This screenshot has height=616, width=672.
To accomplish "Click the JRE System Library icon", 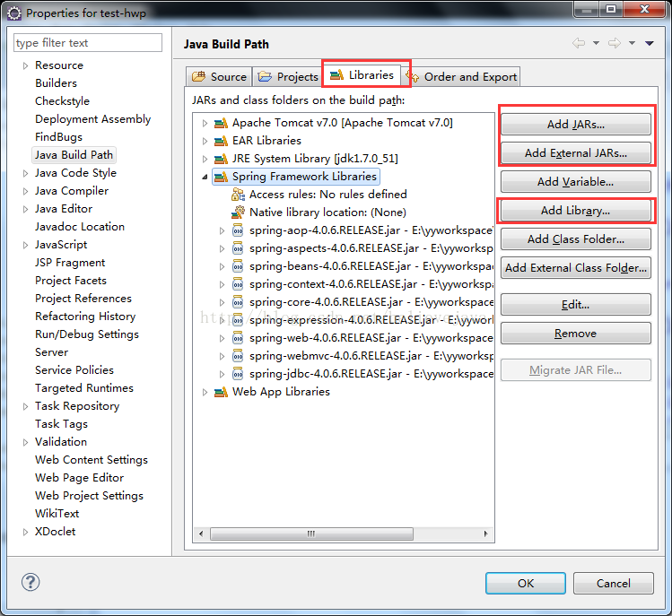I will pyautogui.click(x=221, y=159).
